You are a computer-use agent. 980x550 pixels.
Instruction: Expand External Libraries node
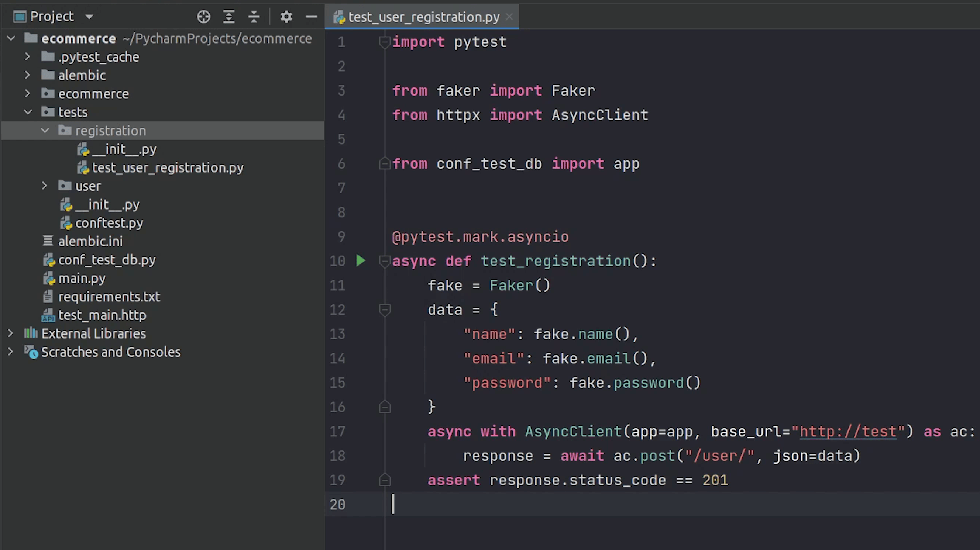point(11,334)
